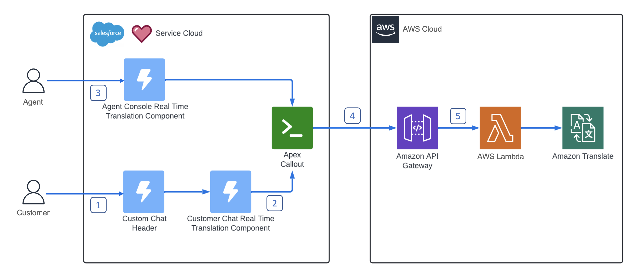Screen dimensions: 644x279
Task: Select the Apex Callout terminal icon
Action: [292, 128]
